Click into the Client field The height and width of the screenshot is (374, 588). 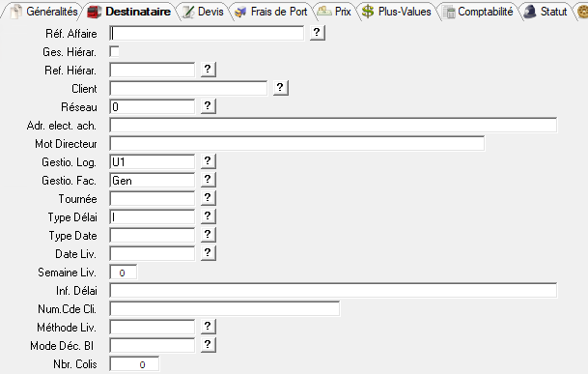pyautogui.click(x=188, y=89)
